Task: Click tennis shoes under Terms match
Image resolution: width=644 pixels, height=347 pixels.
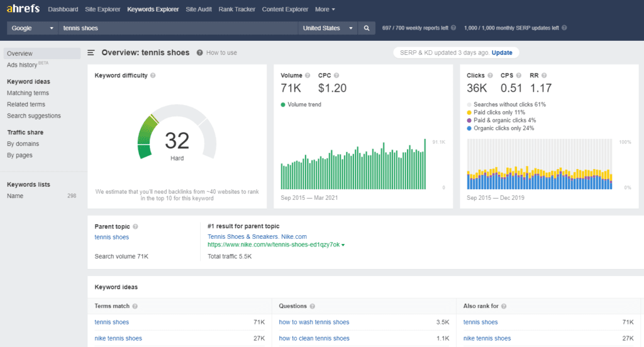Action: tap(112, 322)
